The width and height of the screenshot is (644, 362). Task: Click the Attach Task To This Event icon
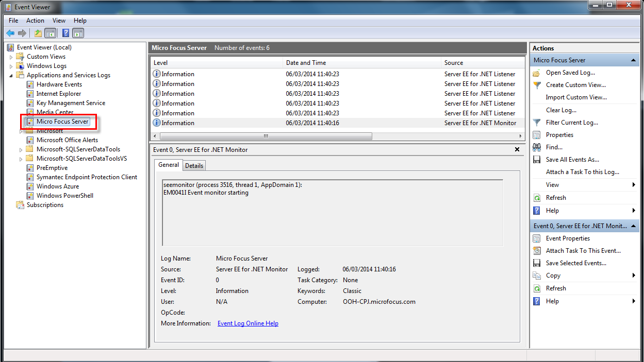pyautogui.click(x=537, y=251)
